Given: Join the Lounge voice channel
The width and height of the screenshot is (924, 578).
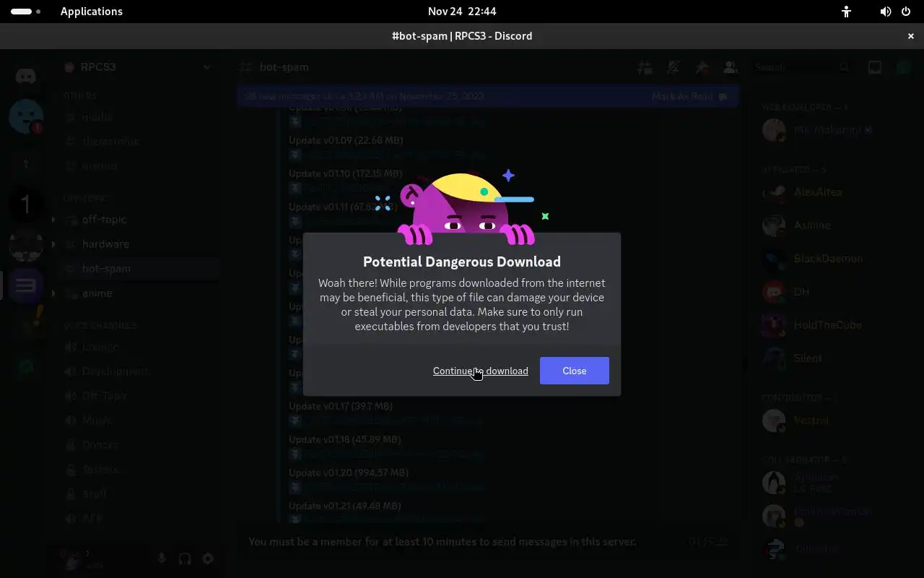Looking at the screenshot, I should click(x=140, y=347).
